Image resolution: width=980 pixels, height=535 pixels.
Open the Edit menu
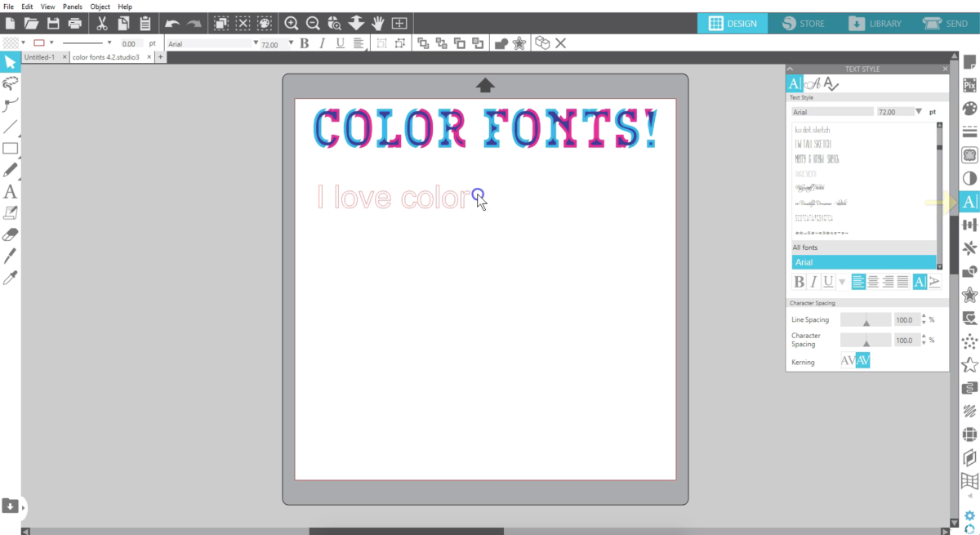[x=27, y=7]
